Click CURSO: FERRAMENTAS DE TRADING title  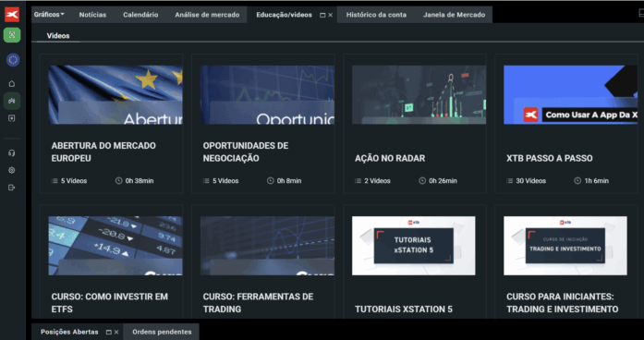point(258,303)
